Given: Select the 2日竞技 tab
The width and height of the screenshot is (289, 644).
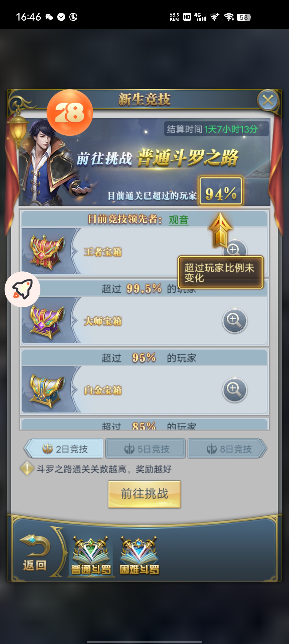Looking at the screenshot, I should pos(64,448).
